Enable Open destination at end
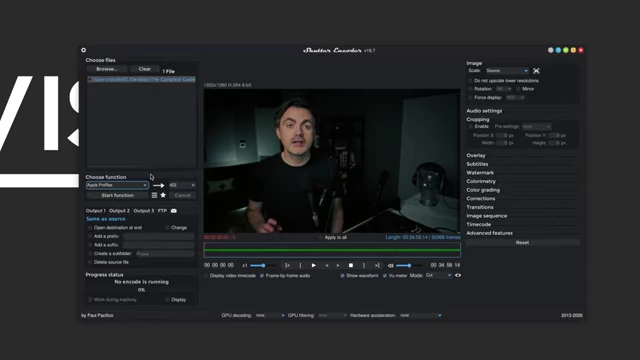 click(x=90, y=228)
